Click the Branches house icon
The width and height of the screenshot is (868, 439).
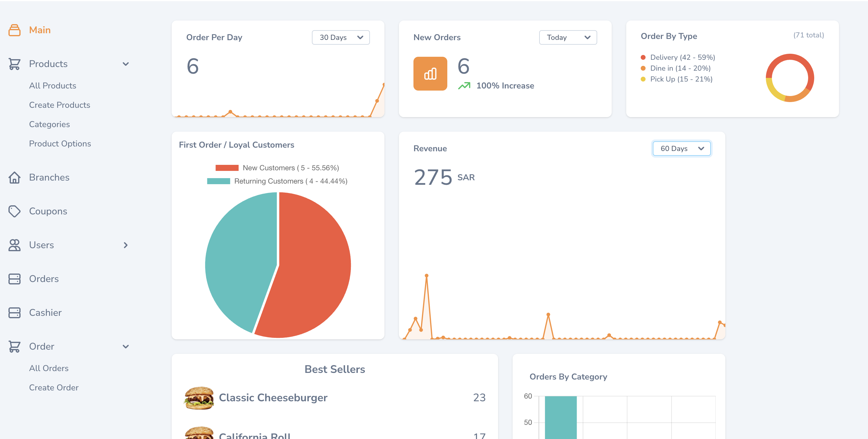15,178
